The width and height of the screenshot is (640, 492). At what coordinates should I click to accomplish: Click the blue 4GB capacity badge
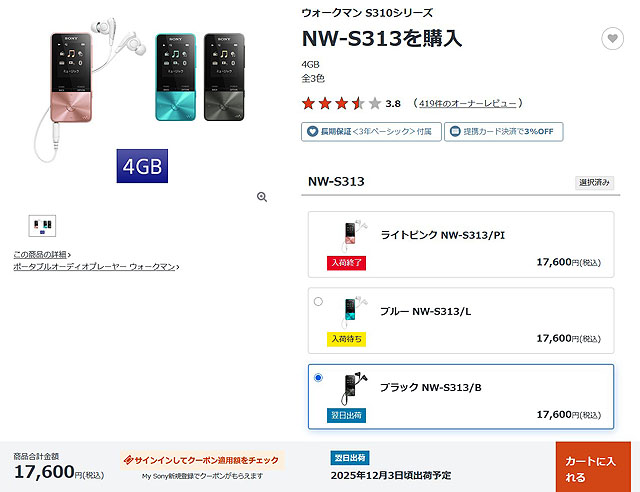pos(142,166)
